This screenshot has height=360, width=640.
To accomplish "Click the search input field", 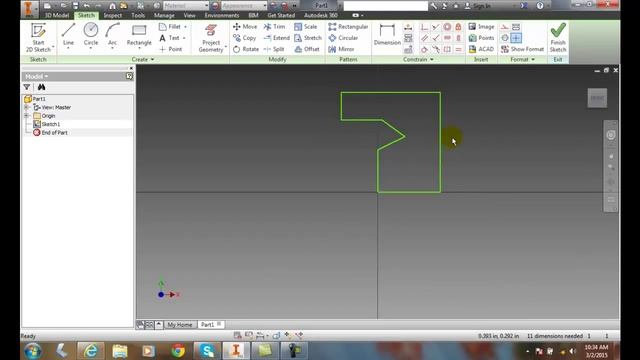I will (385, 6).
